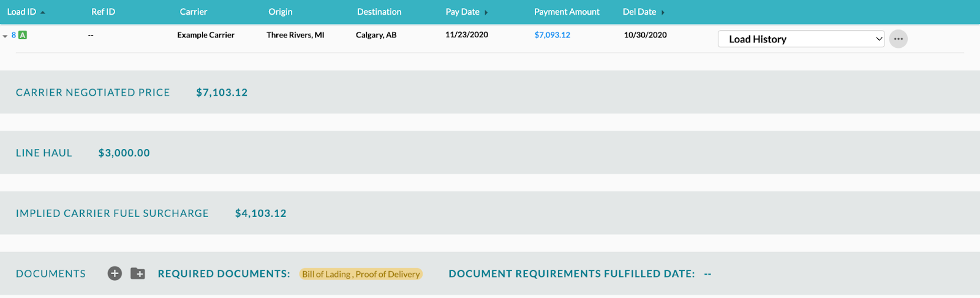Click the Documents section label
Screen dimensions: 980x298
(x=51, y=273)
